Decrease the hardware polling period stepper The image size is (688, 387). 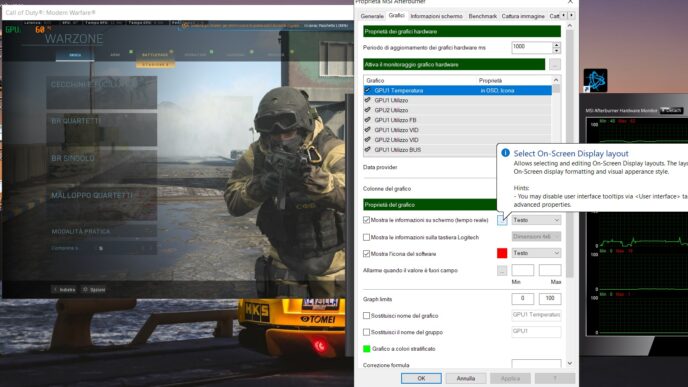click(x=556, y=50)
